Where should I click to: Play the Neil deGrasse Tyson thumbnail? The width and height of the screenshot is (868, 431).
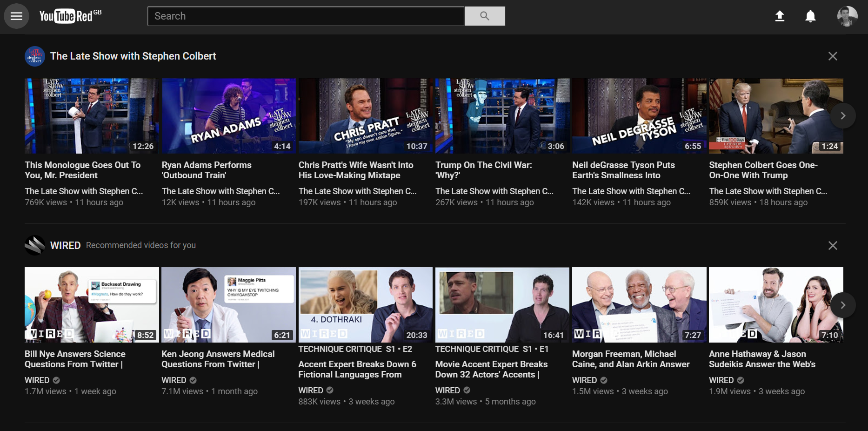pos(639,116)
